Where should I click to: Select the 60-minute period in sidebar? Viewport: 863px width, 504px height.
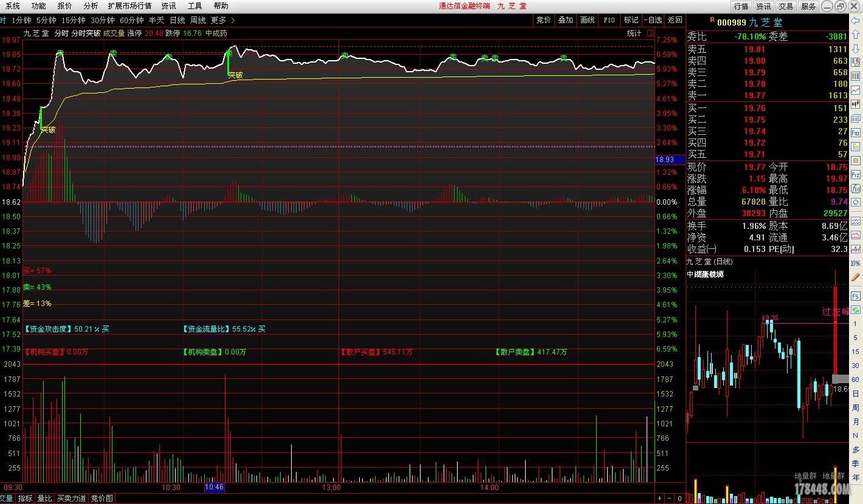pos(856,379)
